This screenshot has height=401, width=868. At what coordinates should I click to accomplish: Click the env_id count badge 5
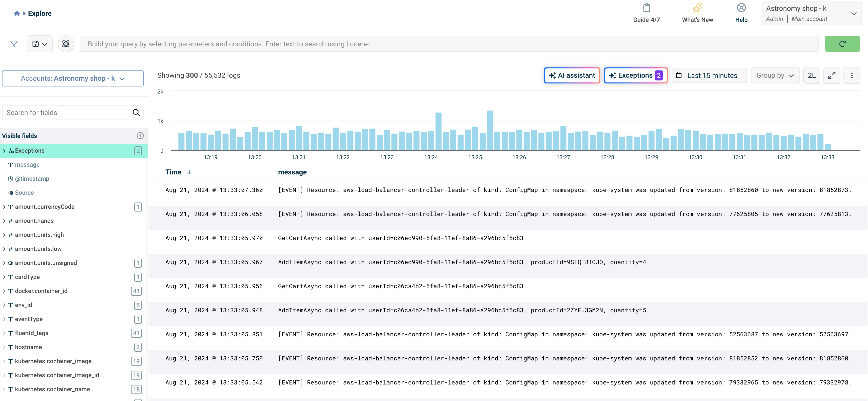click(138, 305)
